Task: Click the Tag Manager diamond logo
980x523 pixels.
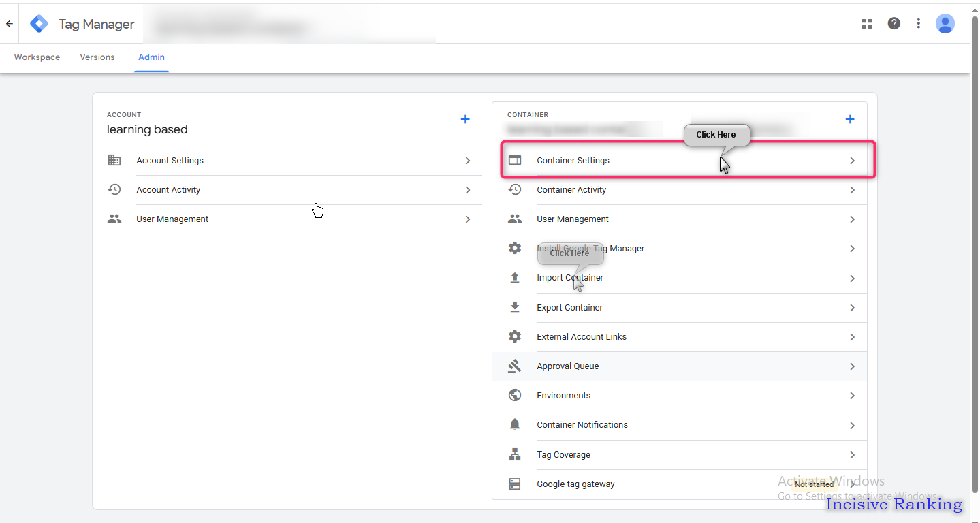Action: (x=39, y=24)
